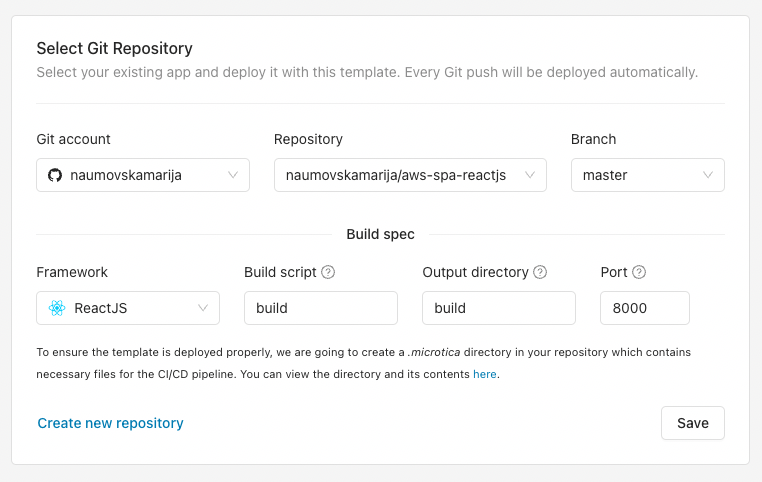
Task: Click the GitHub logo in Git account
Action: pyautogui.click(x=55, y=175)
